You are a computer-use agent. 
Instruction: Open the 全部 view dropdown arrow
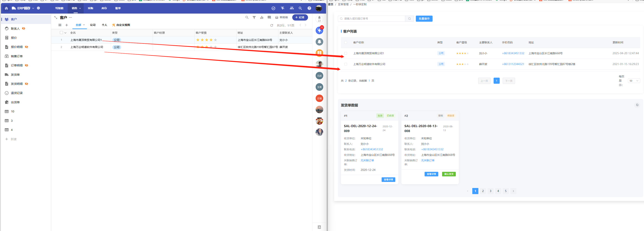coord(84,25)
